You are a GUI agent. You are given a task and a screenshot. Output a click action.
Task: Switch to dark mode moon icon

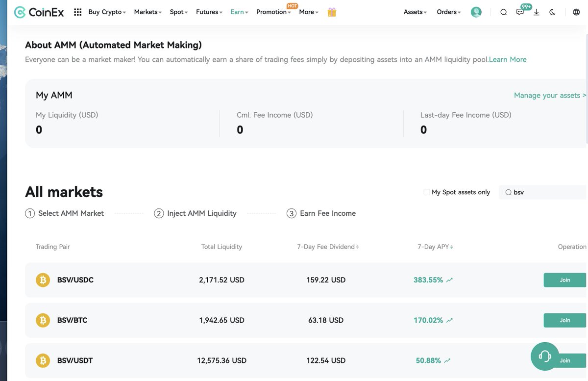(553, 12)
